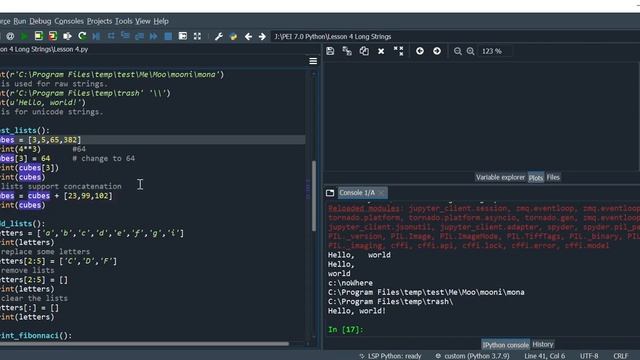The width and height of the screenshot is (640, 360).
Task: Run the file with the green play icon
Action: [24, 36]
